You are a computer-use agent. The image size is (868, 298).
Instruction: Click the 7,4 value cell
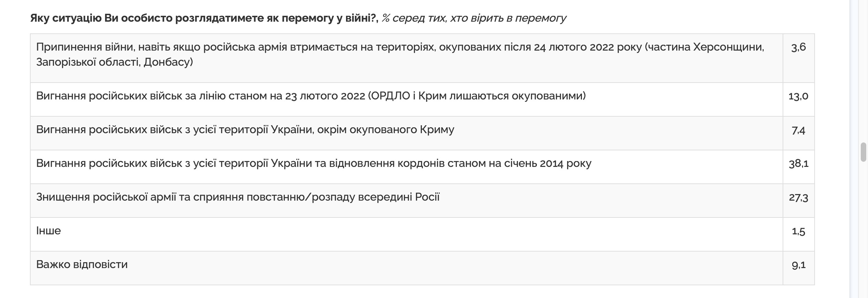coord(798,130)
